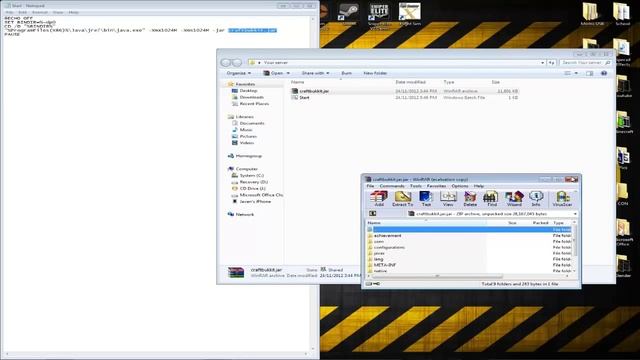
Task: Open the WinRAR Help menu
Action: [478, 186]
